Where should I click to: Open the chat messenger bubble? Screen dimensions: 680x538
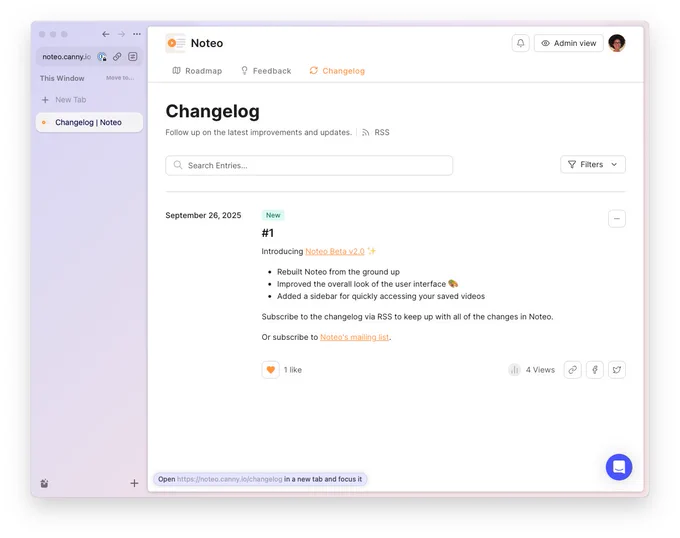(619, 467)
